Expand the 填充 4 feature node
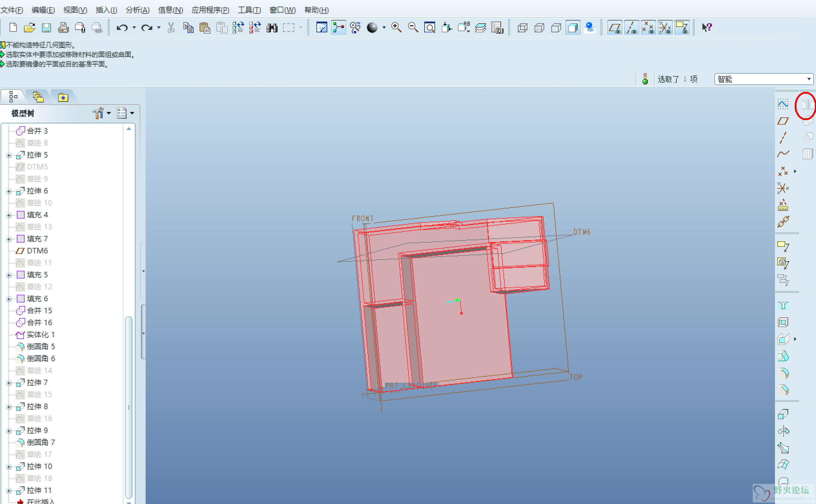Image resolution: width=816 pixels, height=504 pixels. pos(9,215)
